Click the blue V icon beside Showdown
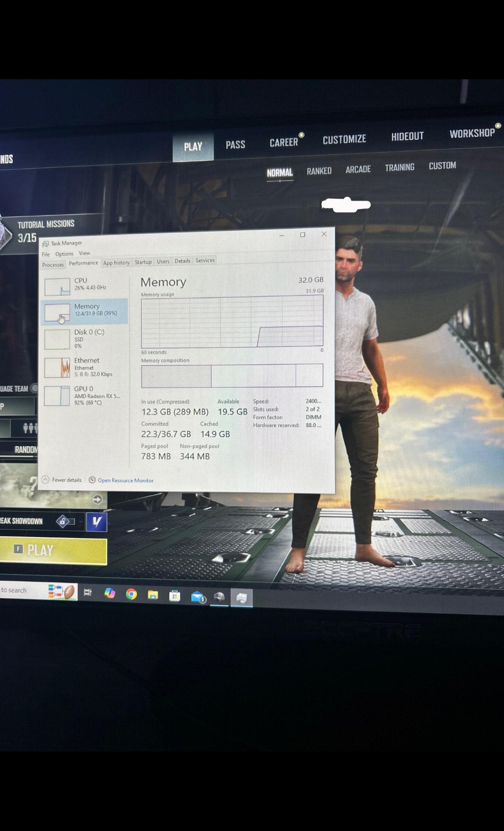 coord(97,522)
